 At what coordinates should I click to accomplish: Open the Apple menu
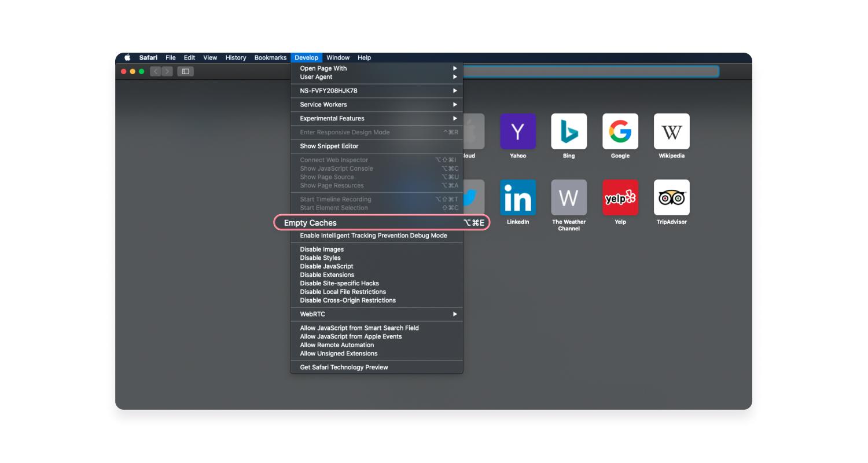pyautogui.click(x=127, y=57)
